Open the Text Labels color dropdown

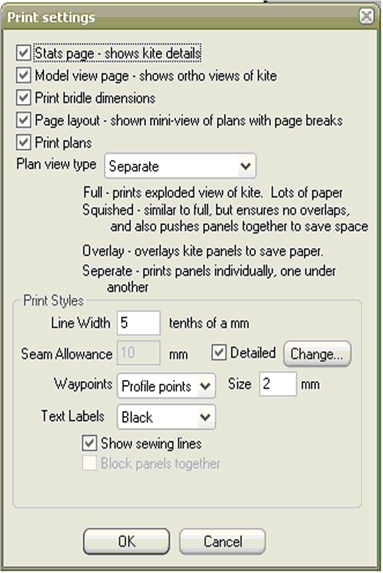pos(166,417)
